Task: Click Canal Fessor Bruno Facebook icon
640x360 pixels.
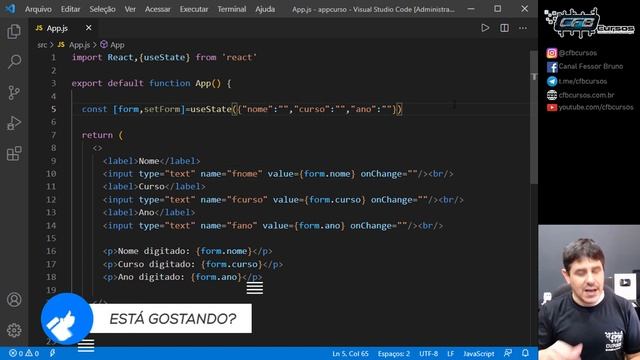Action: pos(552,67)
